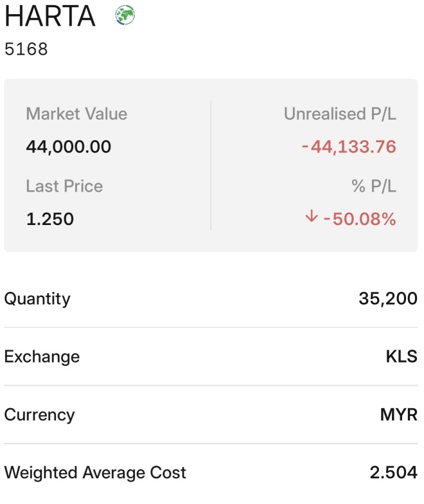The height and width of the screenshot is (504, 424).
Task: Select the 44,000.00 market value figure
Action: tap(68, 147)
